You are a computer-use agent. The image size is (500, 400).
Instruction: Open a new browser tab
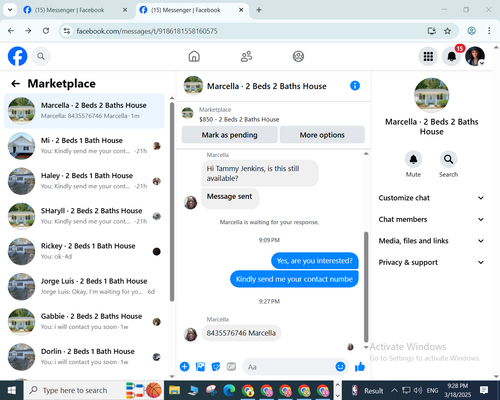tap(259, 10)
